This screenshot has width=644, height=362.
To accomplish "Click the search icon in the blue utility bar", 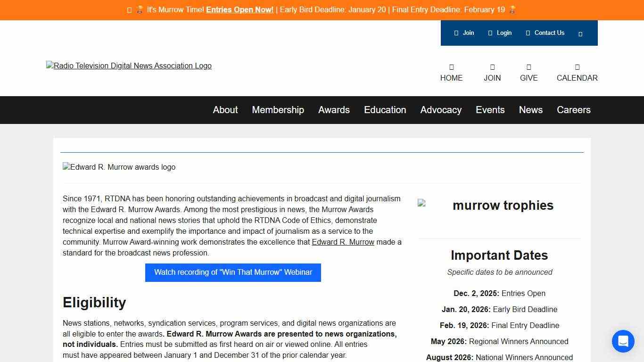I will pyautogui.click(x=580, y=33).
